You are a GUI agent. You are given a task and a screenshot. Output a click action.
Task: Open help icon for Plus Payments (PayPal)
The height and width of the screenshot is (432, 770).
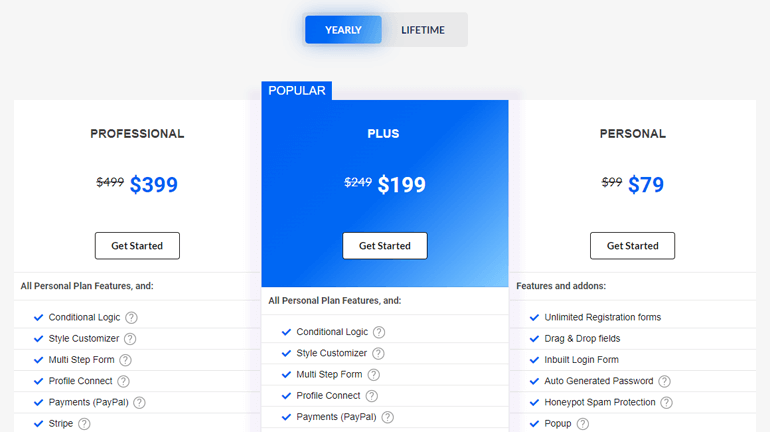tap(387, 417)
